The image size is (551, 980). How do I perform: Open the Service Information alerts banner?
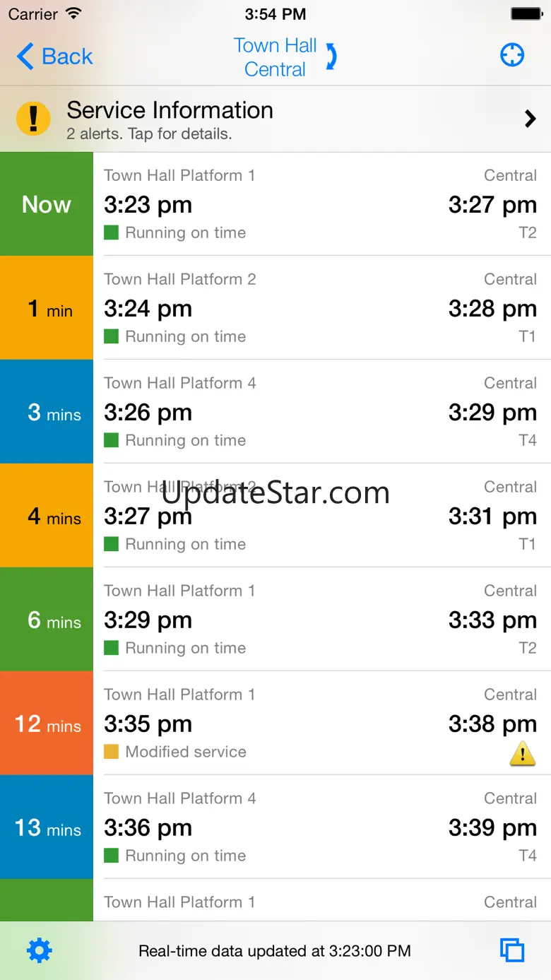click(275, 119)
